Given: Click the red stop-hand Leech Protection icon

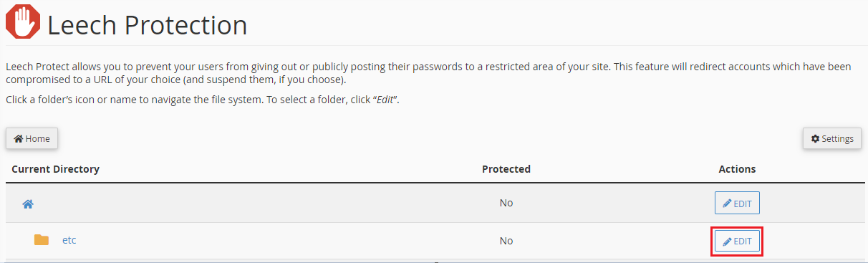Looking at the screenshot, I should coord(22,21).
